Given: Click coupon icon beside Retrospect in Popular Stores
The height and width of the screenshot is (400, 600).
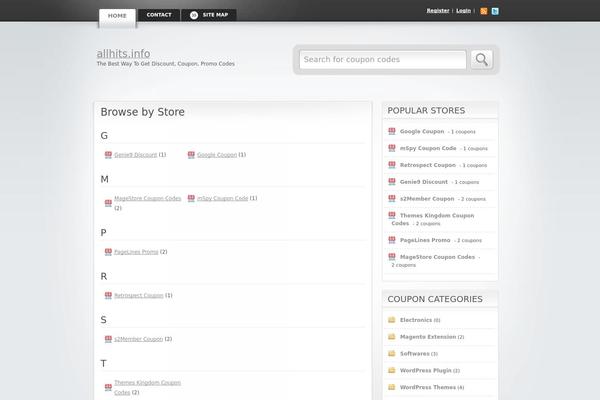Looking at the screenshot, I should [x=392, y=165].
